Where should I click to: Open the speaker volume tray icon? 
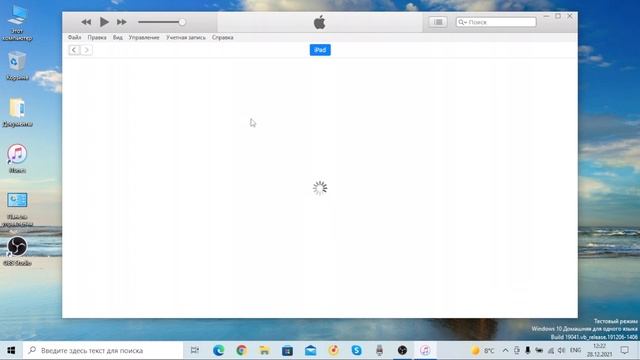(x=562, y=350)
